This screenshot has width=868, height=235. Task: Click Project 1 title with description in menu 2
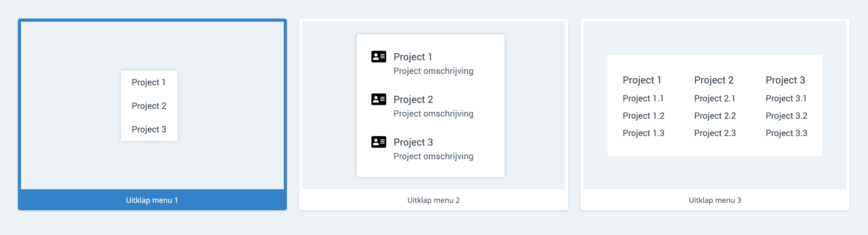(413, 57)
